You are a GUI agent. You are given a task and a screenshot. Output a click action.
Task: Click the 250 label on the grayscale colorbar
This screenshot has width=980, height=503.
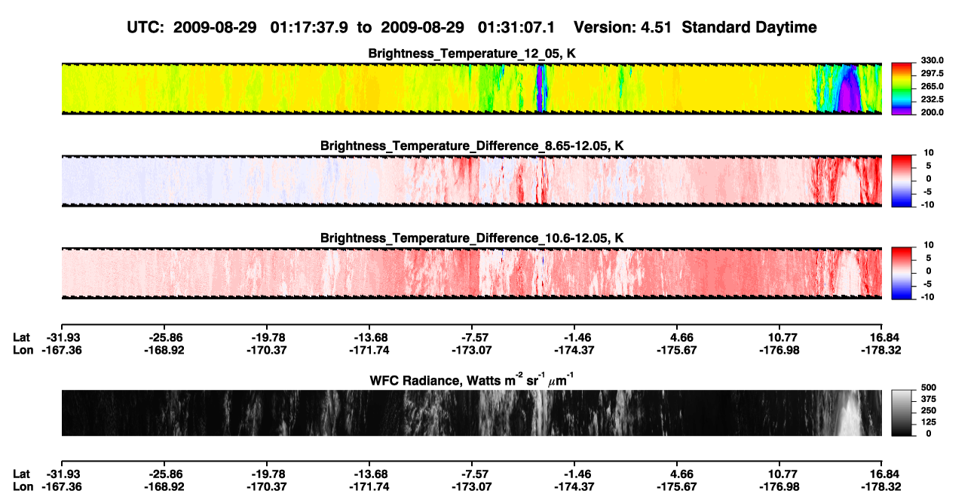[928, 410]
